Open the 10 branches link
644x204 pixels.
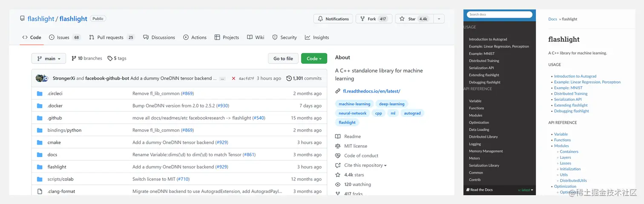[x=87, y=58]
